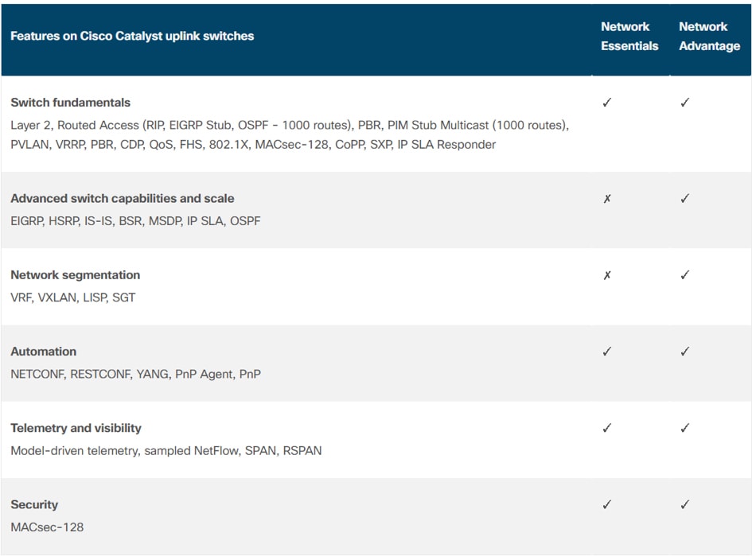Click the Essentials X mark for Network segmentation
The image size is (756, 556).
607,275
